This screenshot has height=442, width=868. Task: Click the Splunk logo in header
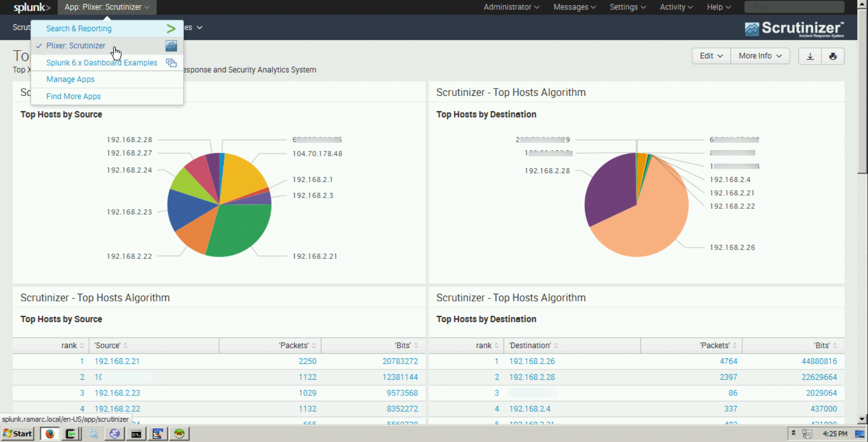(x=32, y=7)
